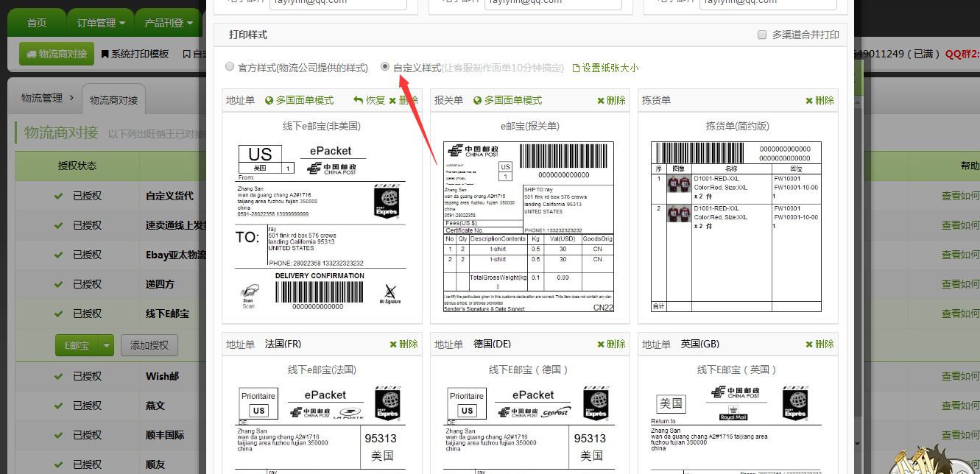Click 自定义货代 row name
Viewport: 980px width, 474px height.
(169, 196)
